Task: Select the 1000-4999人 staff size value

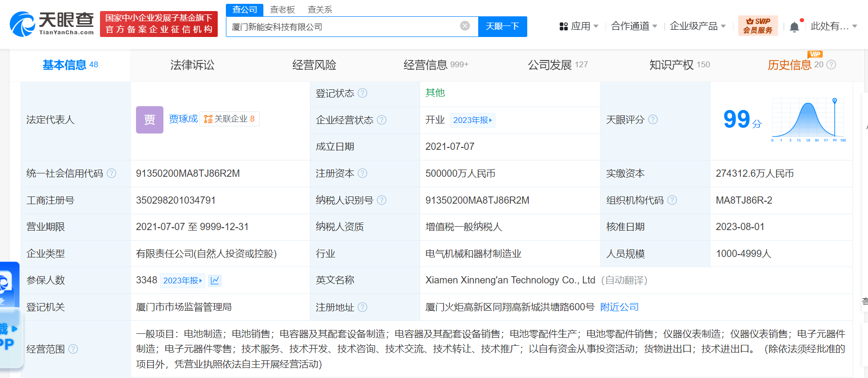Action: [744, 254]
